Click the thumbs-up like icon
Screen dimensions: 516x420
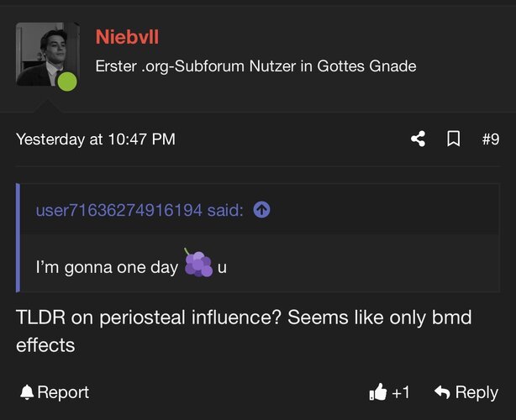point(378,392)
